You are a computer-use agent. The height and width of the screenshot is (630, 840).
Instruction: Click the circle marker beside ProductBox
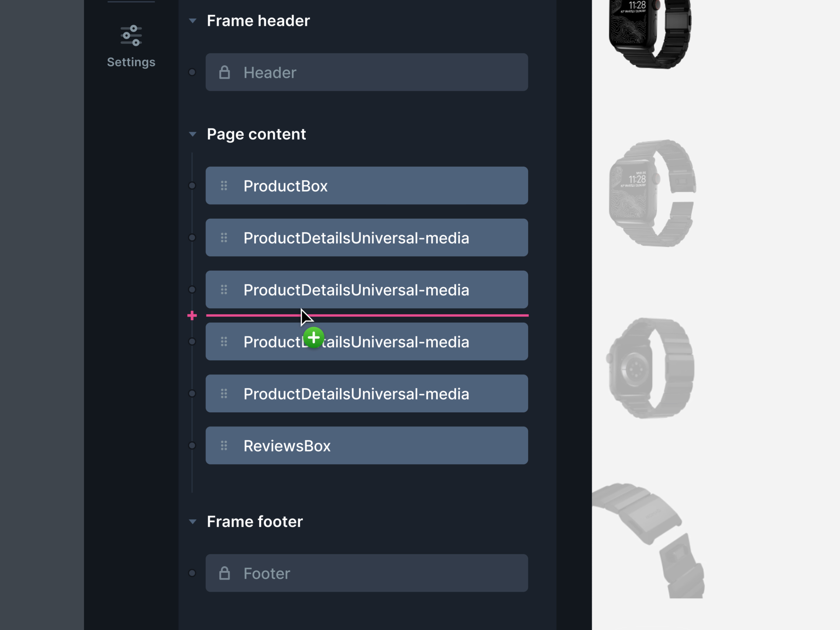pos(192,186)
